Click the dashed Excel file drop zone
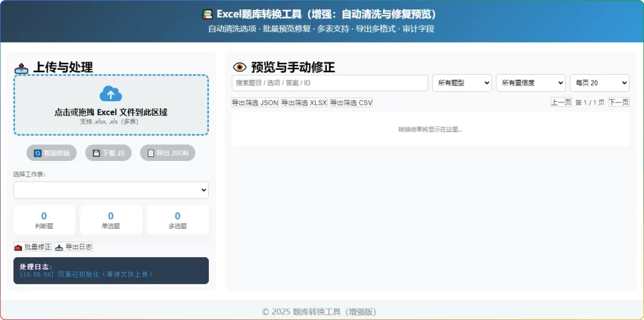This screenshot has width=644, height=320. [x=111, y=105]
